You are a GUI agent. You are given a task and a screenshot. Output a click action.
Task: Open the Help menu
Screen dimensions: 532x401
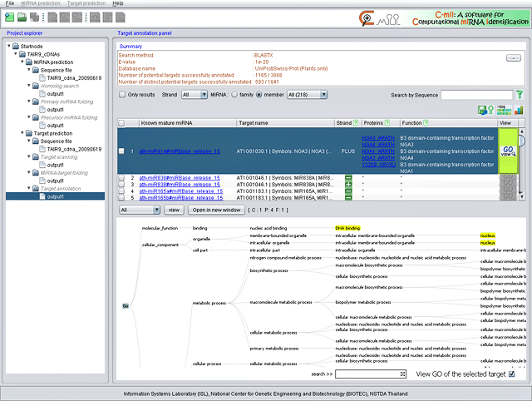118,3
